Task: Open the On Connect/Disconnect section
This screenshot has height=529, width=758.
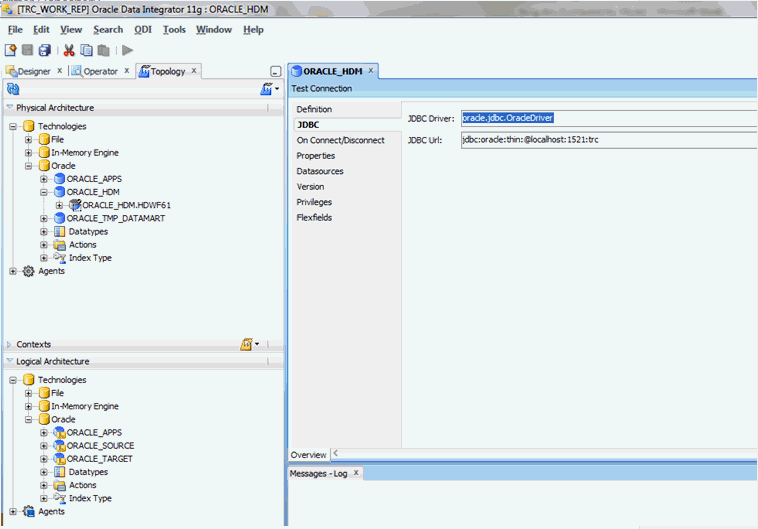Action: (341, 140)
